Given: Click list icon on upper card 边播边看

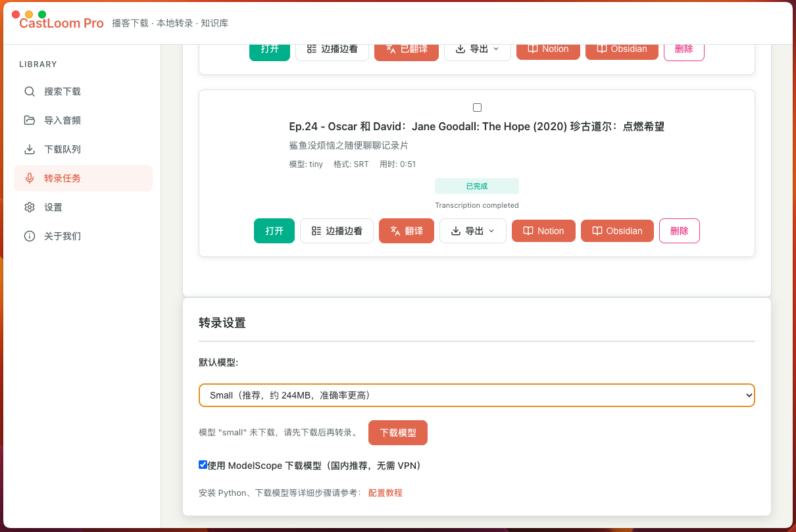Looking at the screenshot, I should [x=312, y=49].
